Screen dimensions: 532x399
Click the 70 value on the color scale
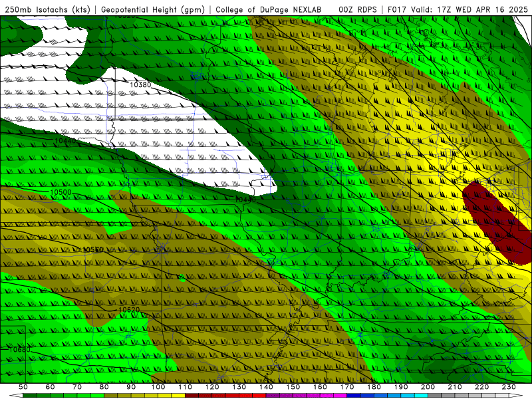(77, 387)
